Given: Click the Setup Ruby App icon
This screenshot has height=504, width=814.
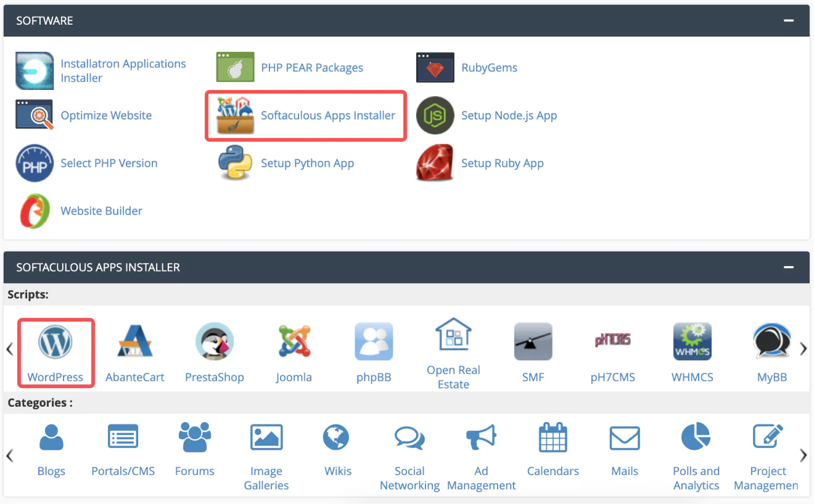Looking at the screenshot, I should [x=435, y=163].
